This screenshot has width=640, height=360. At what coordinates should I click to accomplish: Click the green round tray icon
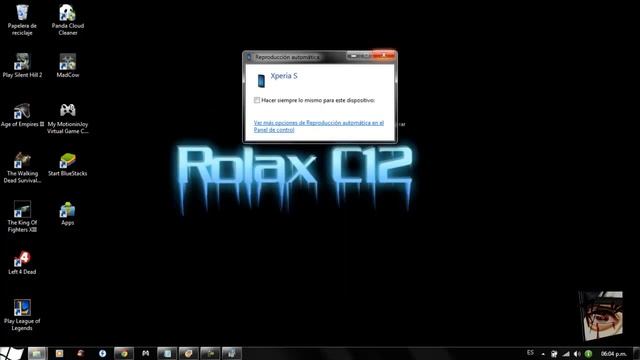[x=588, y=354]
